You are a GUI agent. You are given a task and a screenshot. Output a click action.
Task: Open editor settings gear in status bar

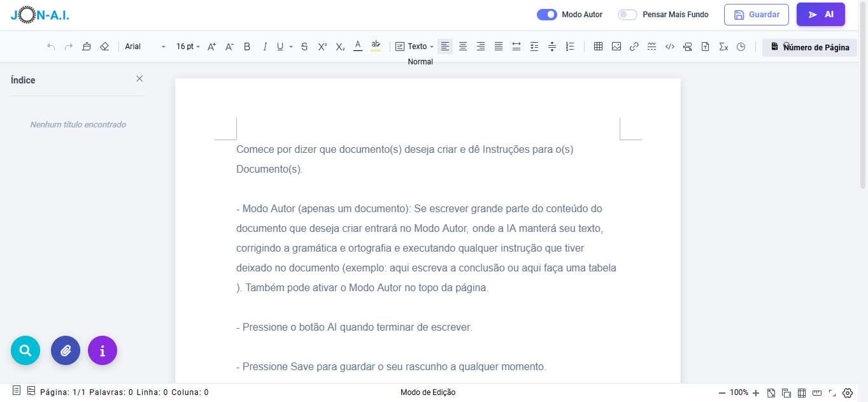848,393
